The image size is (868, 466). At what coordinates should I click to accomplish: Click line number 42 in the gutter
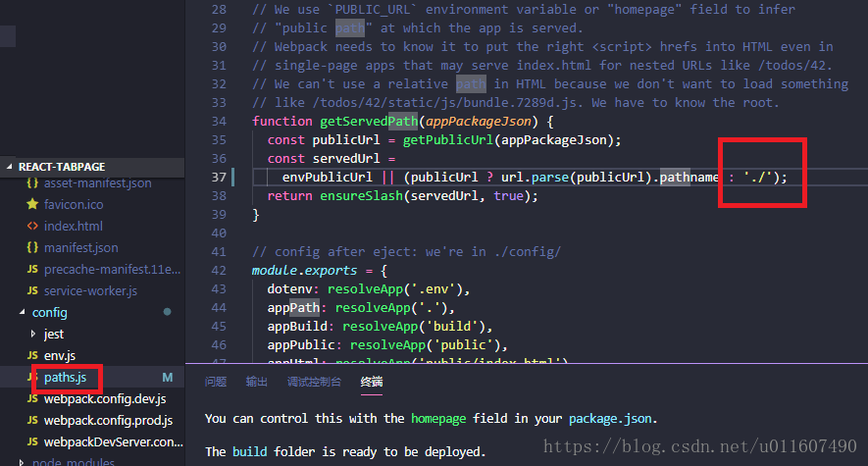(219, 271)
